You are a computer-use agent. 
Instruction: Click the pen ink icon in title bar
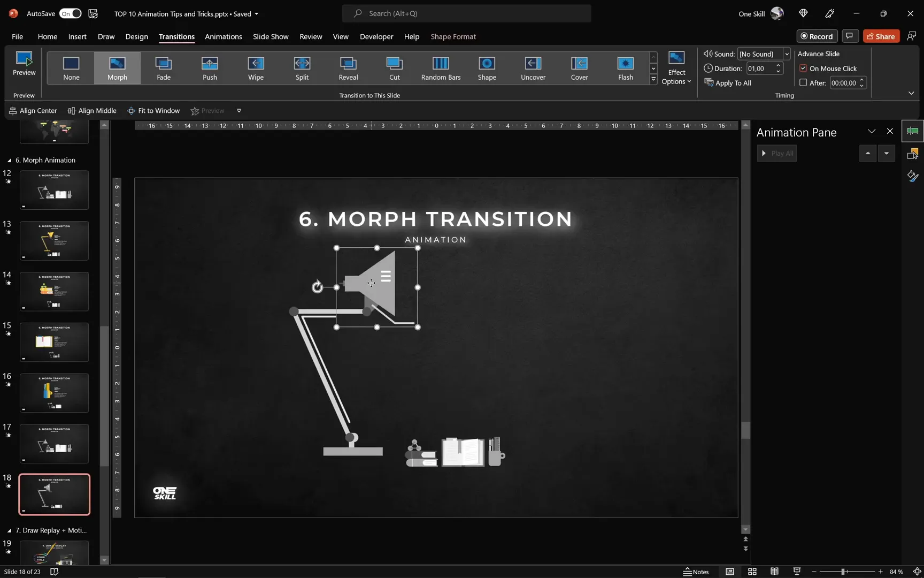click(830, 13)
